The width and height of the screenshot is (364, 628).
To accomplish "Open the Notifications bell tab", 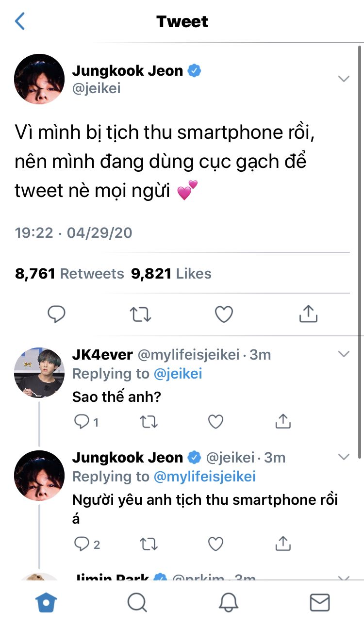I will 229,603.
